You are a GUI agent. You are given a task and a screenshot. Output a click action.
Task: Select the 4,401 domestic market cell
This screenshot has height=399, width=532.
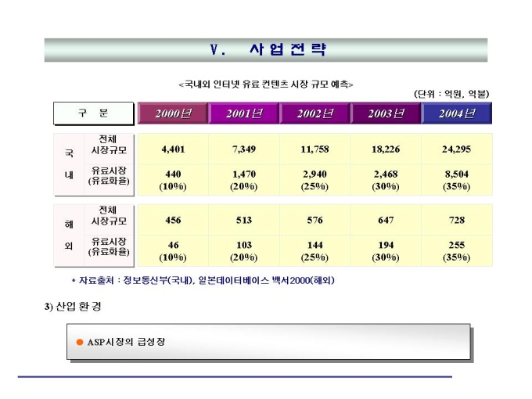coord(173,149)
